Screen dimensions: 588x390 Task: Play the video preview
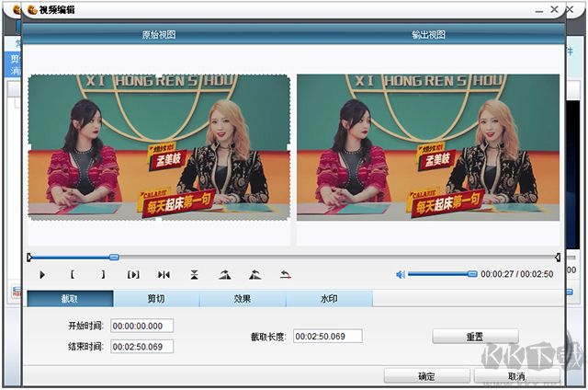pos(42,275)
